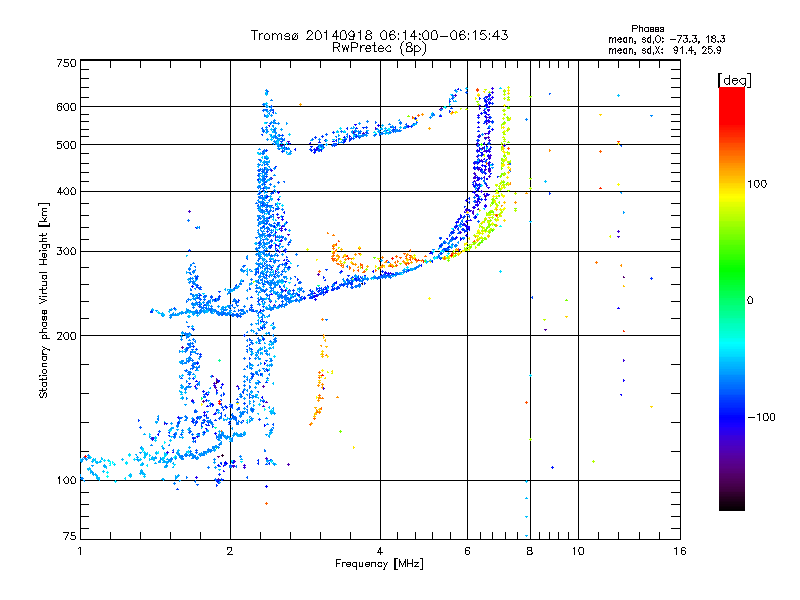This screenshot has width=800, height=600.
Task: Click the x-axis tick label '4'
Action: click(x=380, y=551)
